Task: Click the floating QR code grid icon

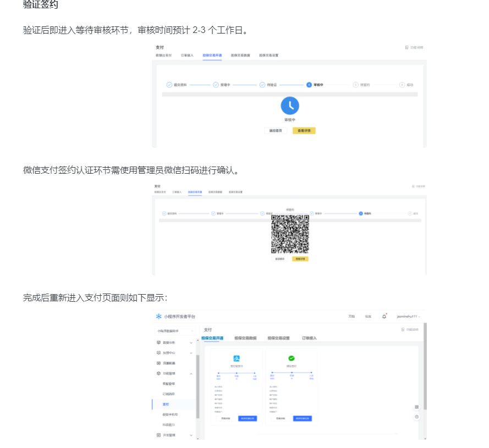Action: [x=416, y=407]
